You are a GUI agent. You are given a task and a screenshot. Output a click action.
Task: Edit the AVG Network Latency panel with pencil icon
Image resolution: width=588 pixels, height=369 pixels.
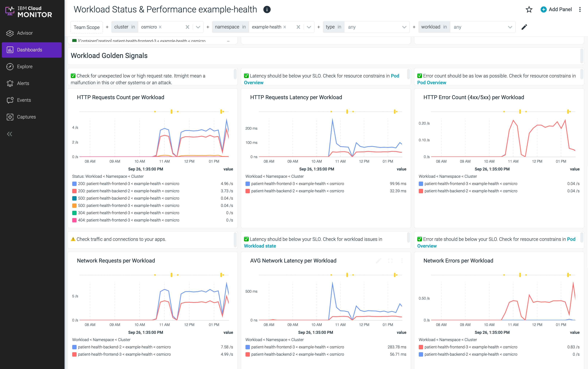378,261
